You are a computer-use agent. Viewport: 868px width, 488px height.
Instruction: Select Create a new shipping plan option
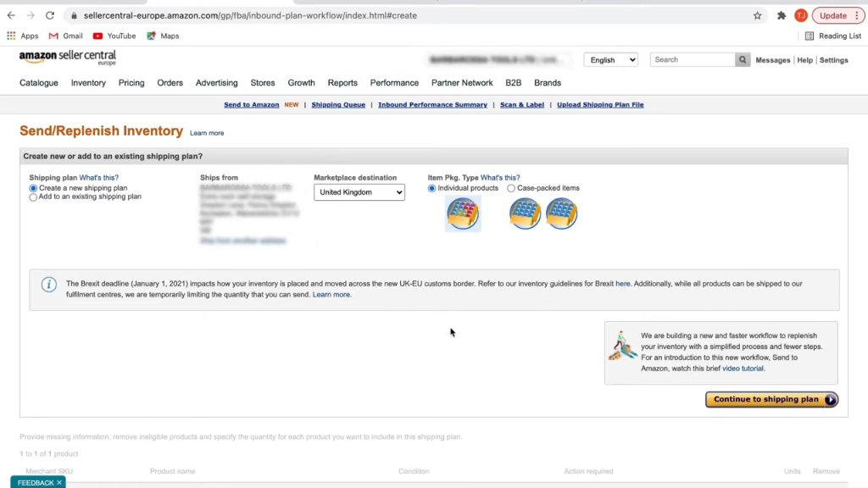pyautogui.click(x=33, y=189)
